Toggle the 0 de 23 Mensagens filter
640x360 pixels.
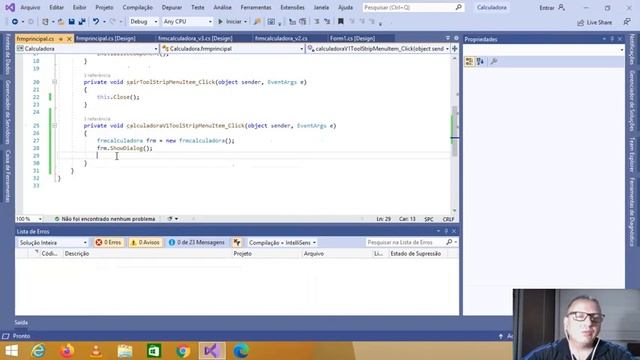197,242
